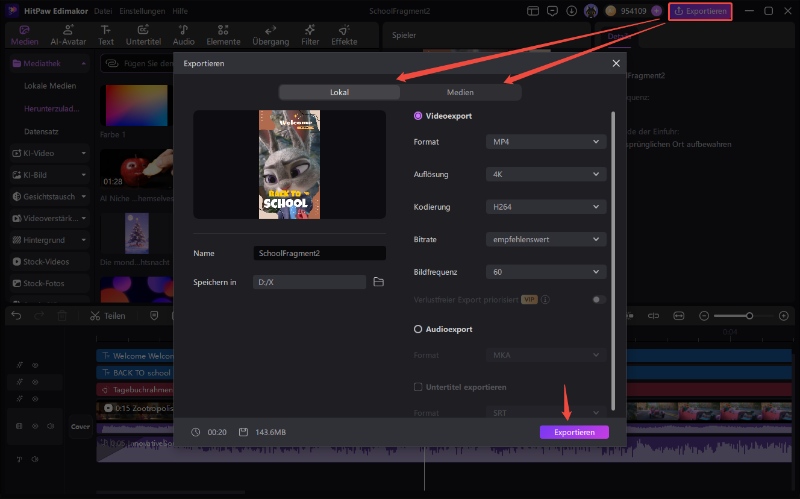800x499 pixels.
Task: Expand the Auflösung 4K dropdown
Action: 546,174
